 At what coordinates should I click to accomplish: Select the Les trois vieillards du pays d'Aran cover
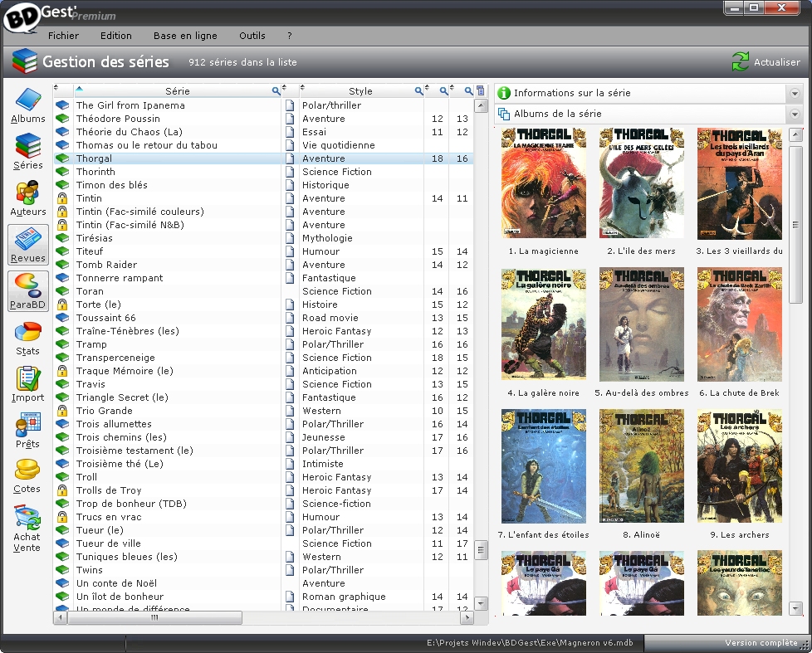(740, 183)
